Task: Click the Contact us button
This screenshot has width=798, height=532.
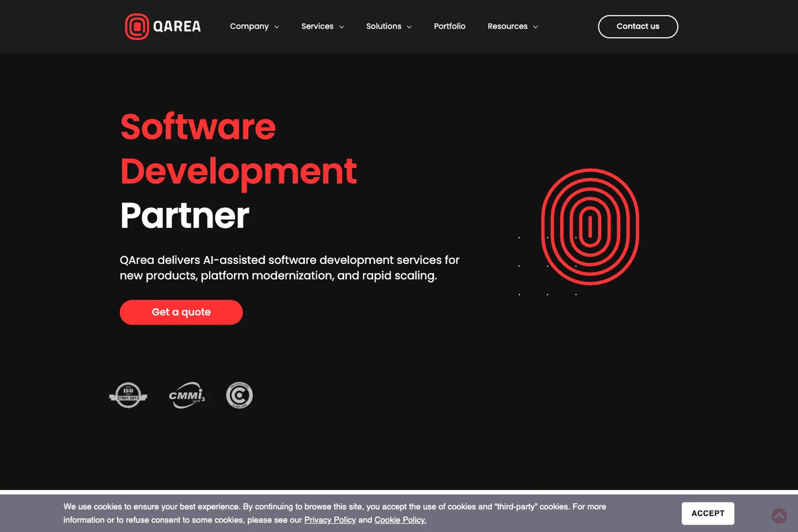Action: click(638, 26)
